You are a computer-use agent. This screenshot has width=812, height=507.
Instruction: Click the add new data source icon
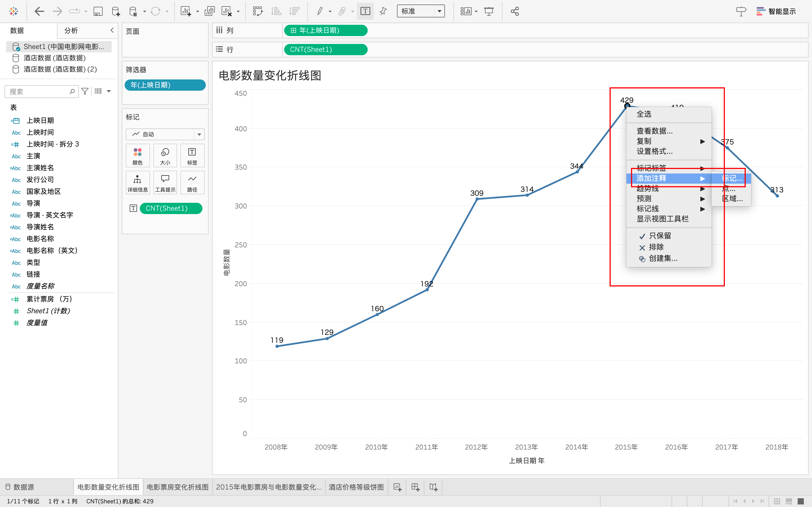(115, 11)
